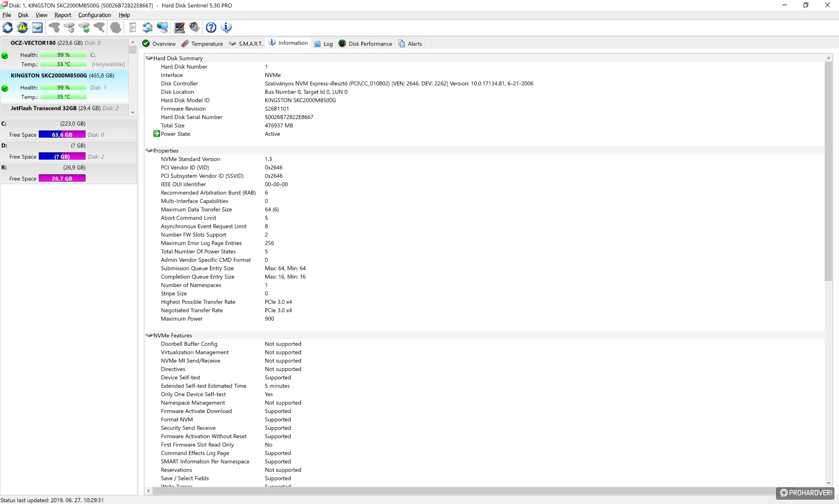This screenshot has height=504, width=839.
Task: Switch to the Log tab
Action: [x=323, y=43]
